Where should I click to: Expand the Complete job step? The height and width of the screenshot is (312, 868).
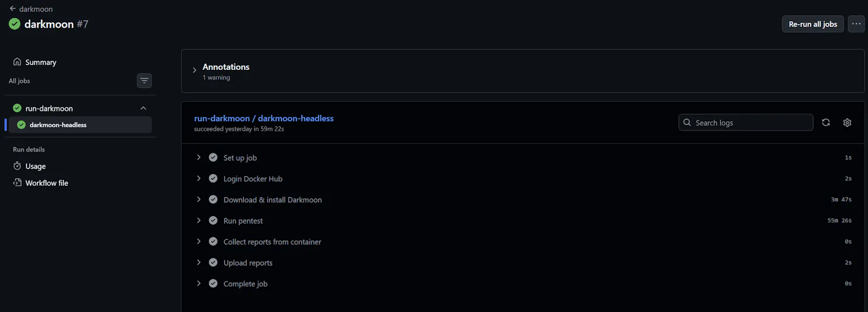tap(199, 283)
